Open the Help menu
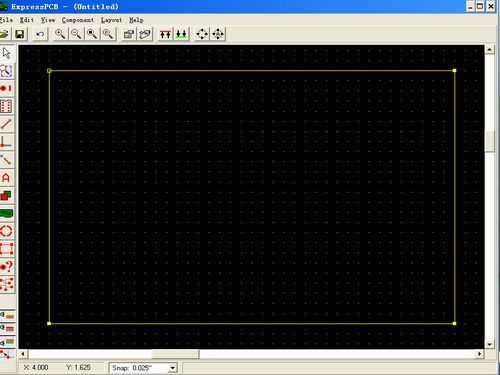This screenshot has height=375, width=500. tap(136, 20)
